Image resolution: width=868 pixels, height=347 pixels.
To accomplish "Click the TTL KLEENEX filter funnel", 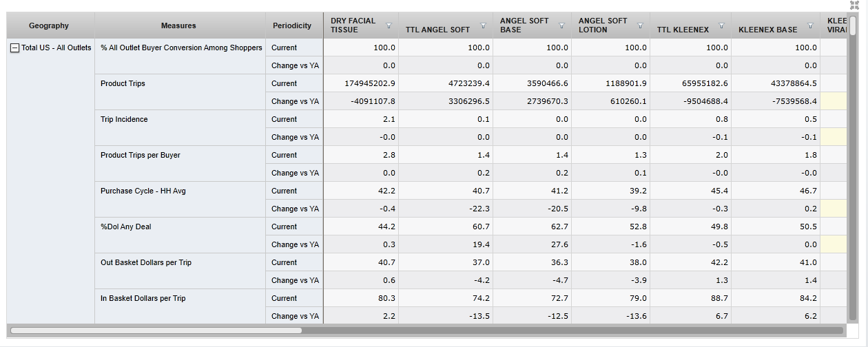I will pos(721,25).
